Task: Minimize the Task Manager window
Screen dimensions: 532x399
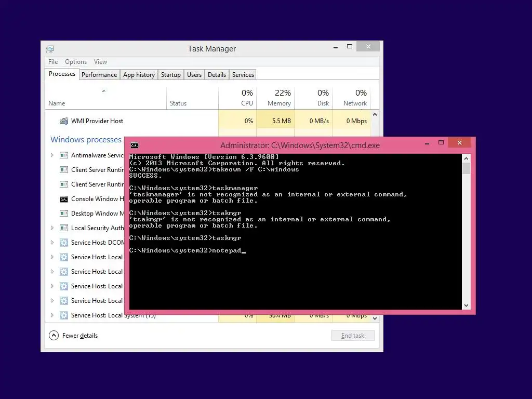Action: click(336, 47)
